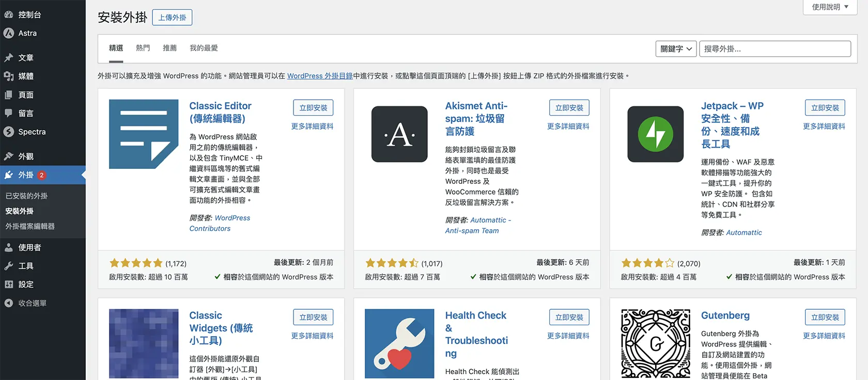The width and height of the screenshot is (868, 380).
Task: Click the 外觀 paintbrush icon
Action: (x=9, y=156)
